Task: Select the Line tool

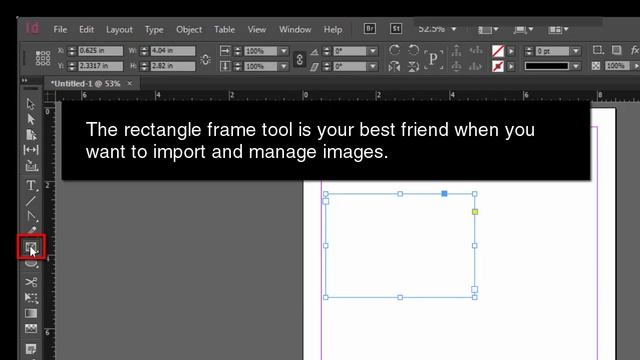Action: tap(31, 201)
